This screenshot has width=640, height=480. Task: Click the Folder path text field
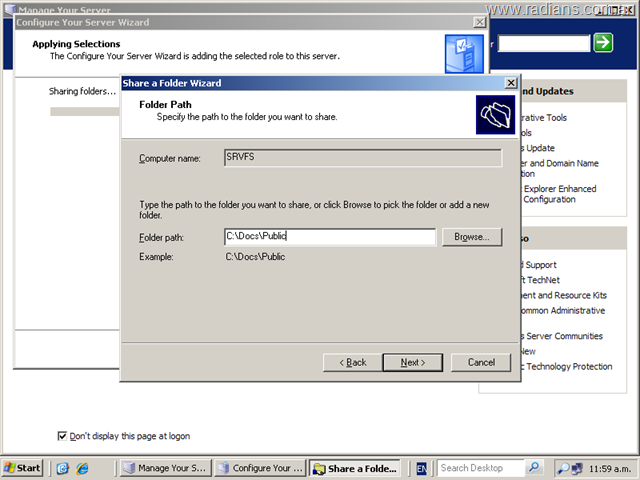(x=329, y=237)
